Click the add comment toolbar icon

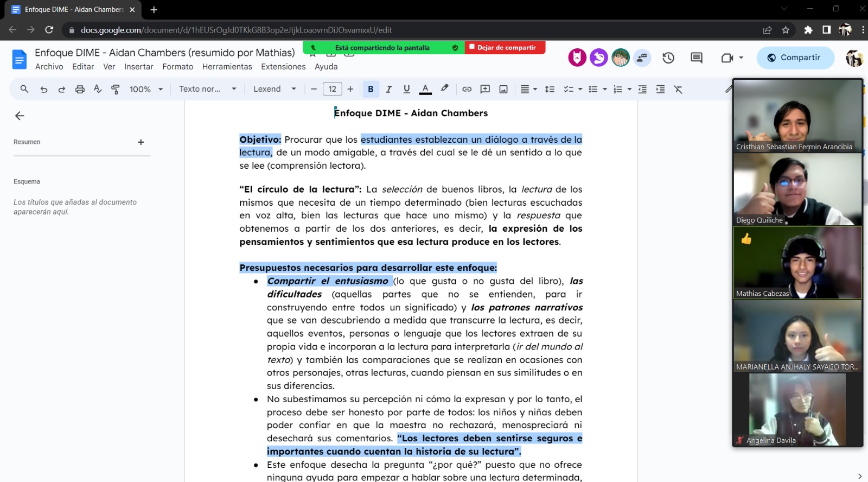coord(485,90)
